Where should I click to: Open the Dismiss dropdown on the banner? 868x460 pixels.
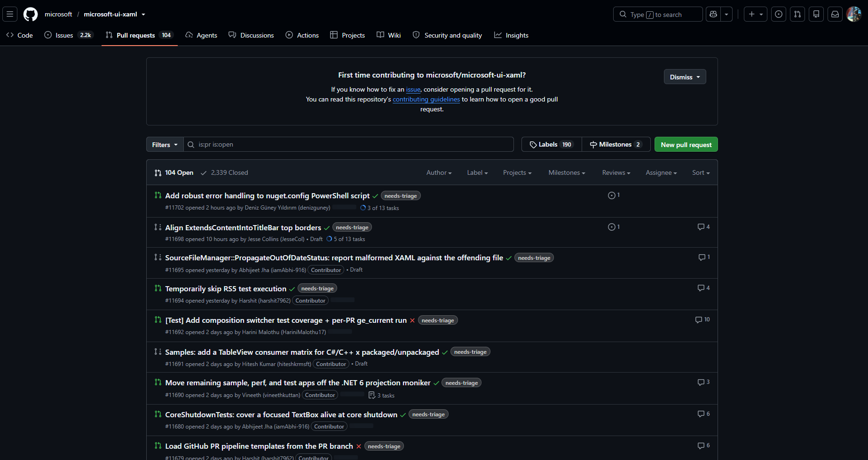pyautogui.click(x=685, y=77)
